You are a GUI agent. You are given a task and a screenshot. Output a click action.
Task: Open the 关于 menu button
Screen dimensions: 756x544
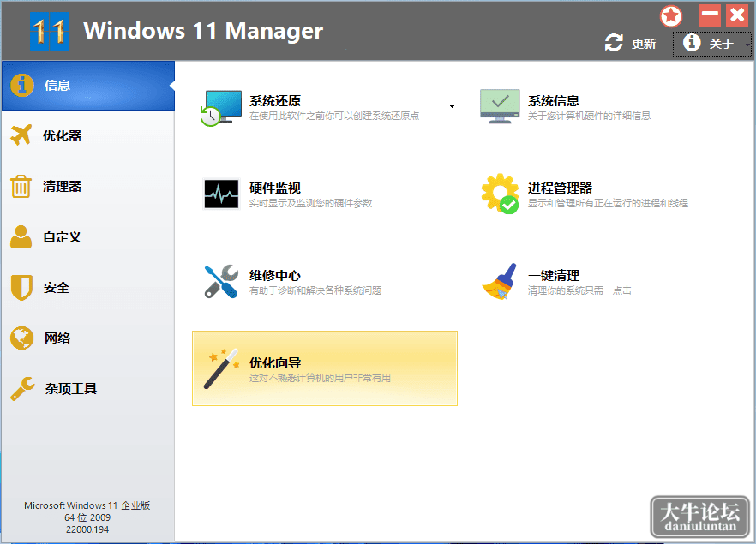pyautogui.click(x=712, y=44)
